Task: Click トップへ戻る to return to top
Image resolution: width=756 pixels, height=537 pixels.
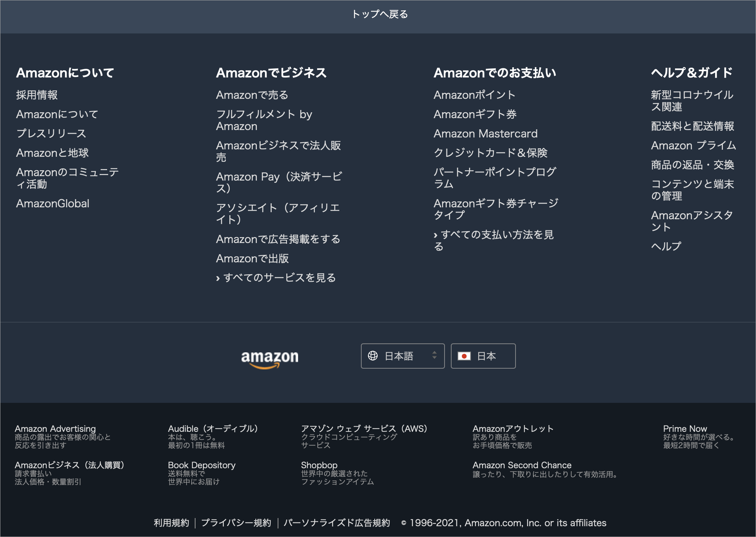Action: click(379, 14)
